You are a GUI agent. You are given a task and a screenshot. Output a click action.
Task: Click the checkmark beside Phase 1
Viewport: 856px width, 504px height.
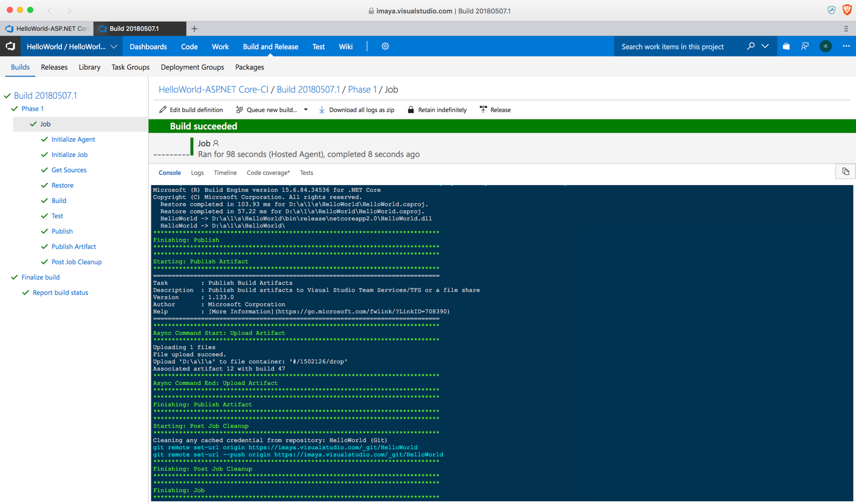(x=14, y=109)
